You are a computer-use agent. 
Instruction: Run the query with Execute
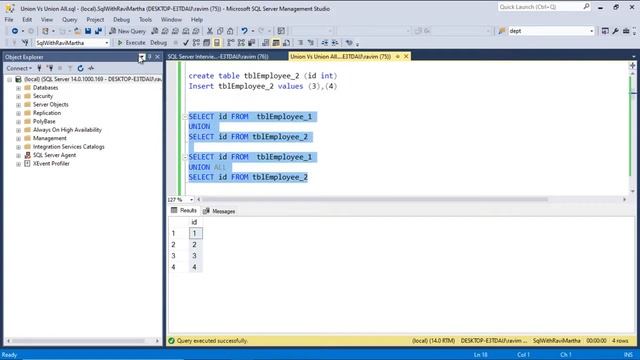pyautogui.click(x=131, y=42)
